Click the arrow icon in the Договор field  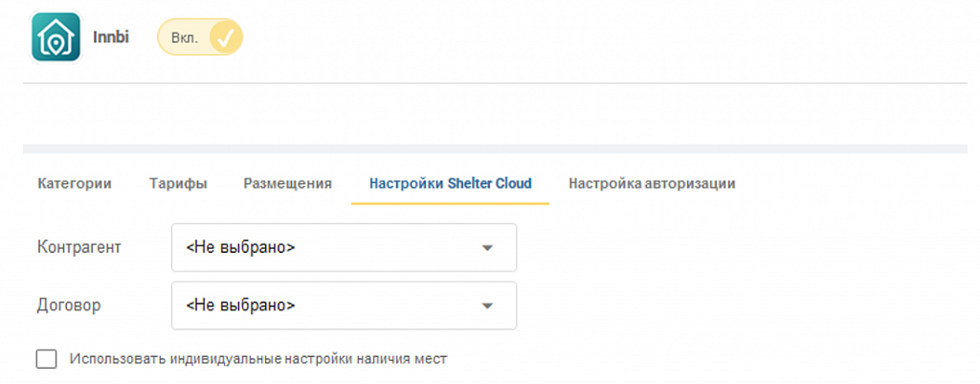487,305
